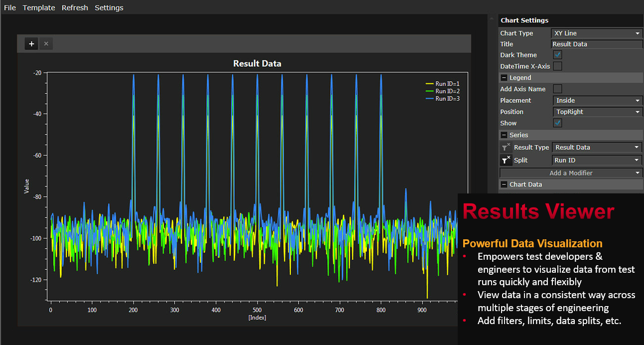The image size is (644, 345).
Task: Collapse the Legend section
Action: tap(504, 78)
